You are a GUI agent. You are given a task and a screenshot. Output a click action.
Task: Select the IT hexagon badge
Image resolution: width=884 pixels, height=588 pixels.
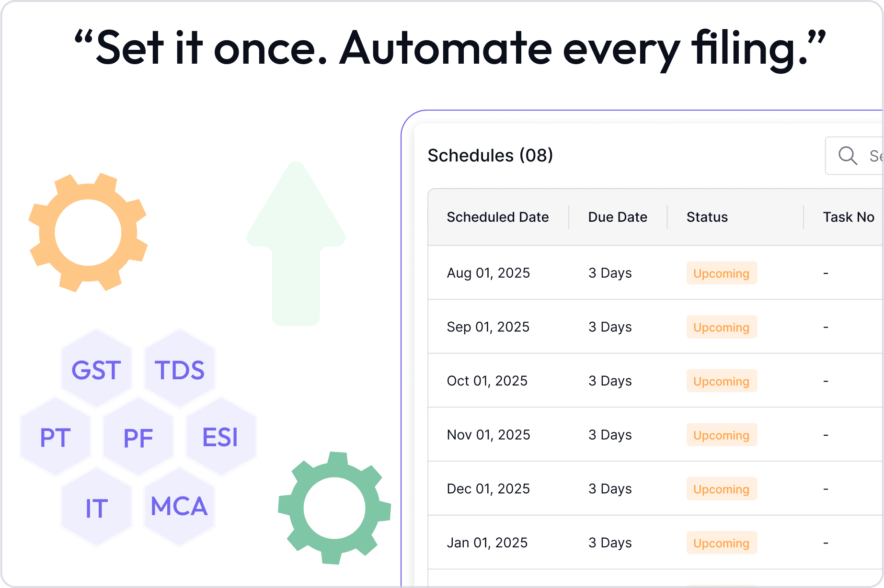coord(96,507)
